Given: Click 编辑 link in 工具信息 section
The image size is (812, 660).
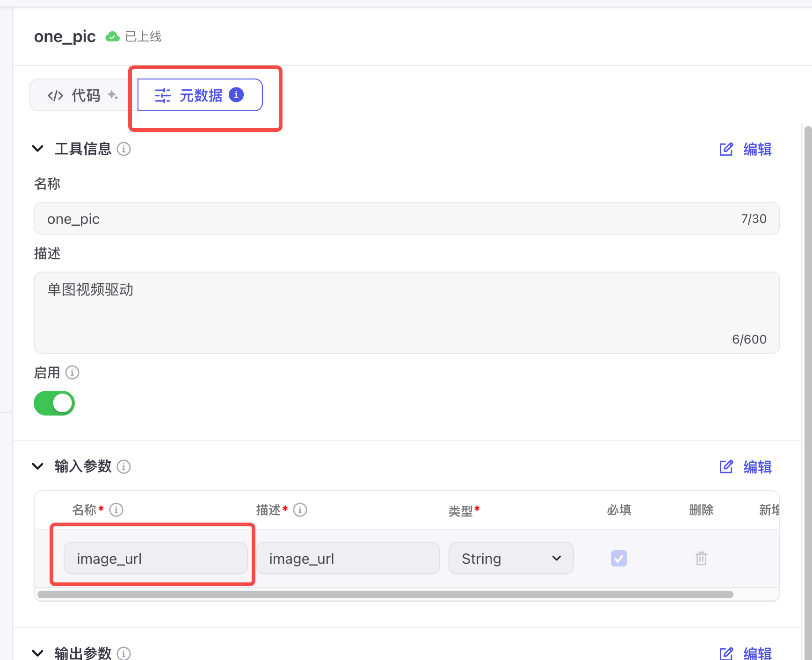Looking at the screenshot, I should click(x=757, y=150).
